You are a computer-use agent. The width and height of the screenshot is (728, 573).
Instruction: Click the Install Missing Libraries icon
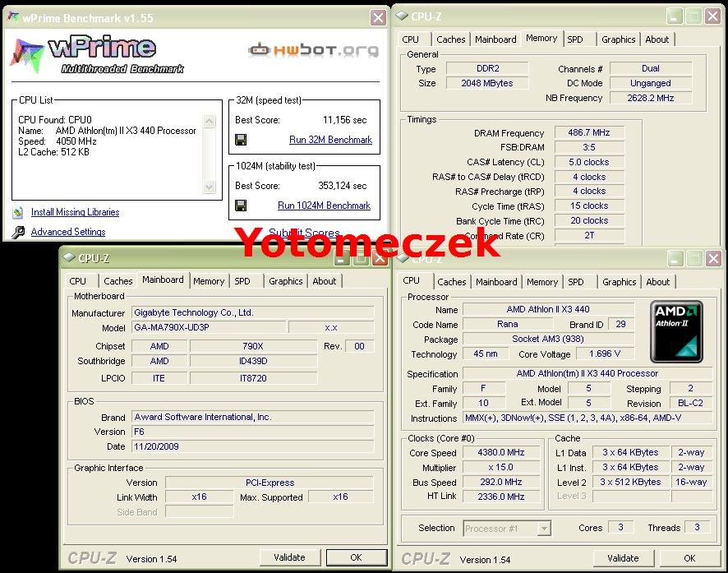tap(17, 213)
